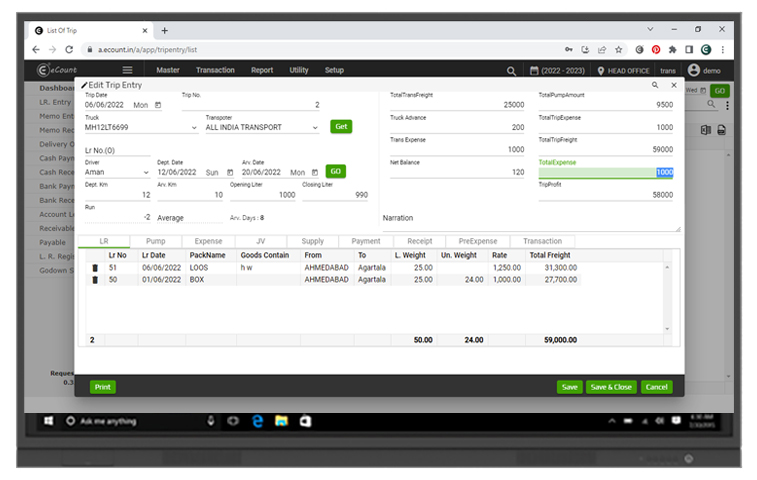Click the LR table vertical scrollbar
Screen dimensions: 757x480
pos(667,298)
